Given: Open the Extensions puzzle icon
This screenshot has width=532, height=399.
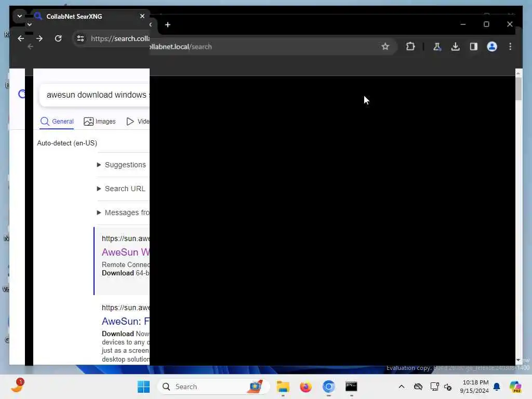Looking at the screenshot, I should coord(410,46).
